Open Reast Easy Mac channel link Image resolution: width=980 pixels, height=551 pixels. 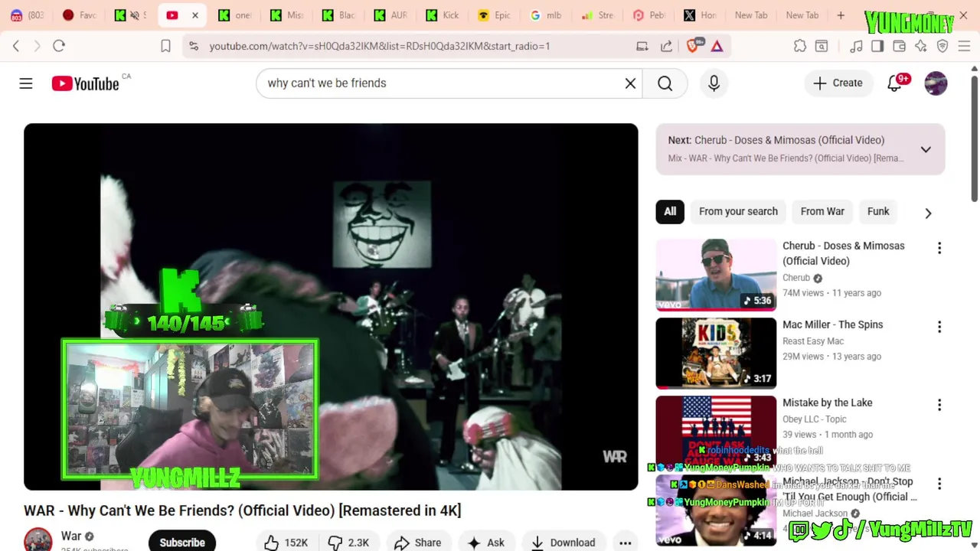[813, 341]
